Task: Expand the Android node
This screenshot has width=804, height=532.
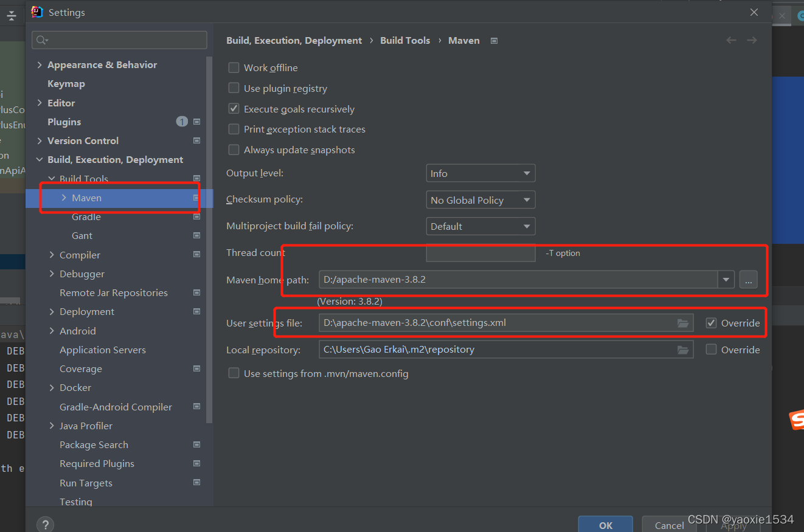Action: (52, 331)
